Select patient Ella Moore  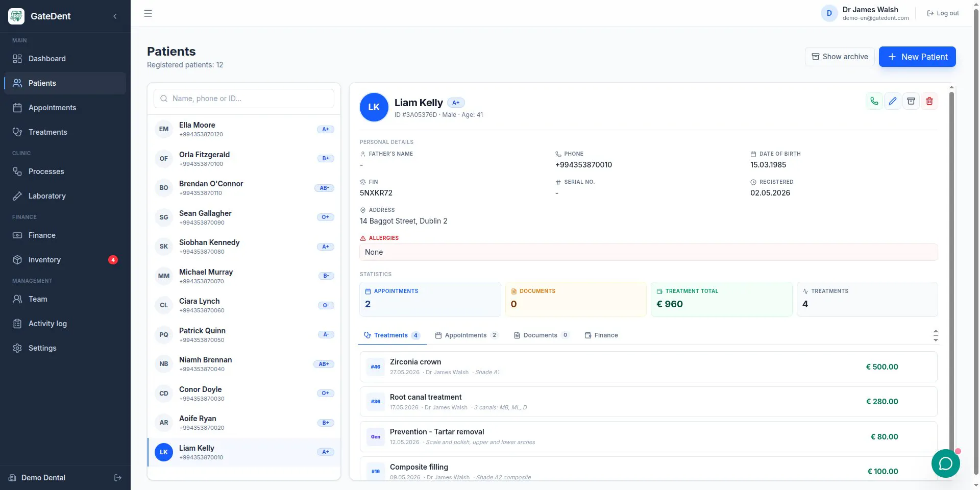pyautogui.click(x=244, y=129)
